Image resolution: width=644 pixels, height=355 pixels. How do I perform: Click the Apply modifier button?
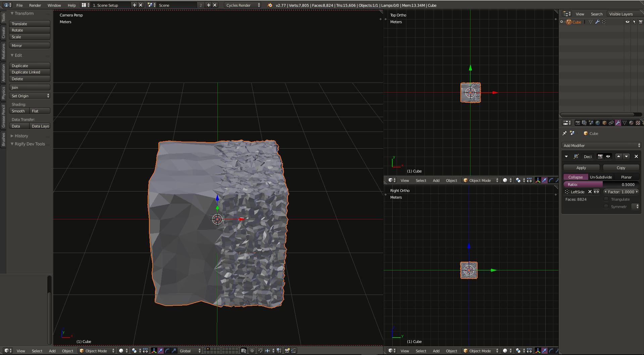(x=581, y=168)
